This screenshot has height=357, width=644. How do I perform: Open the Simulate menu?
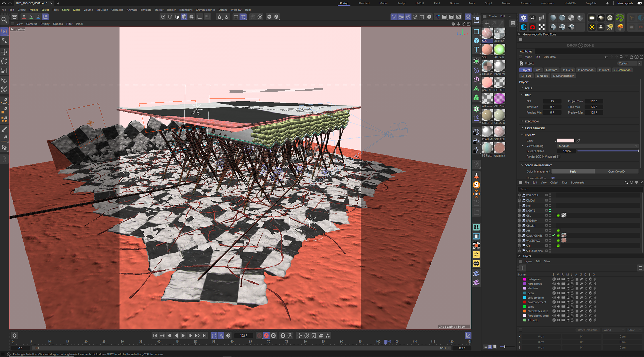coord(146,10)
